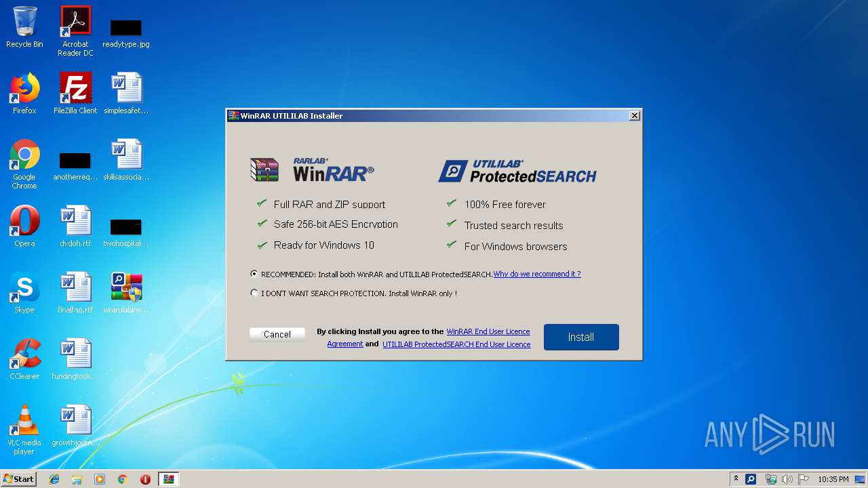Click the ProtectedSEARCH tray icon
The height and width of the screenshot is (488, 868).
[x=751, y=479]
